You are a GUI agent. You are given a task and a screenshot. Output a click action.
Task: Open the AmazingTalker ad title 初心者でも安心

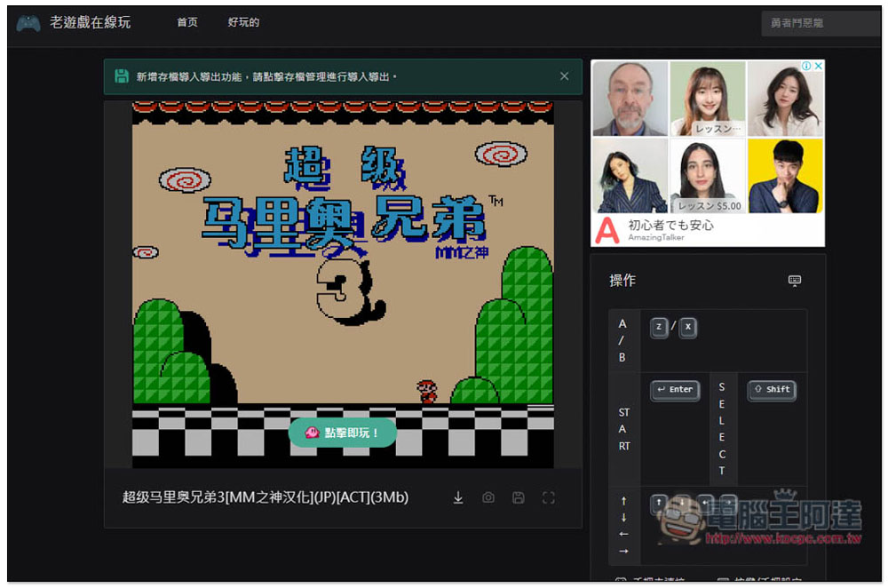pos(670,225)
